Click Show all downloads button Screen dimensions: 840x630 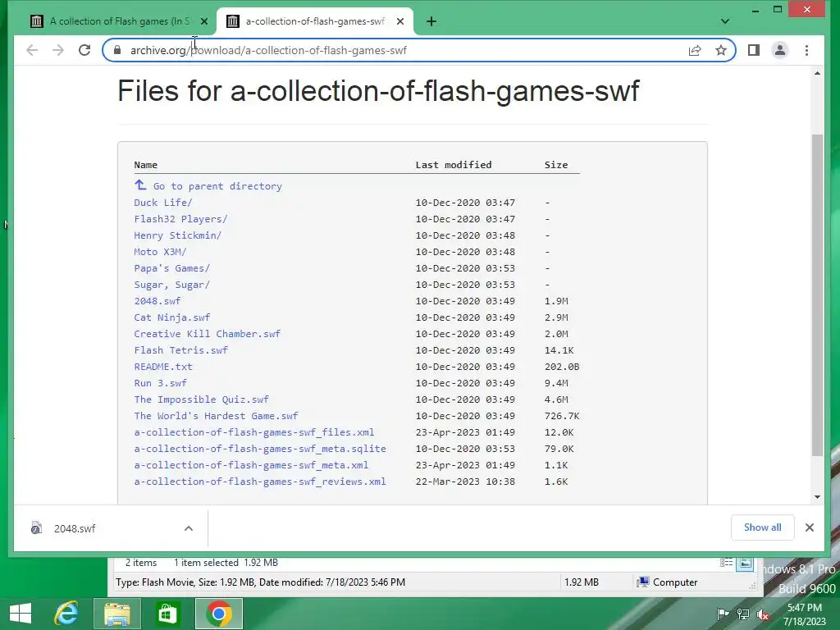[x=762, y=527]
